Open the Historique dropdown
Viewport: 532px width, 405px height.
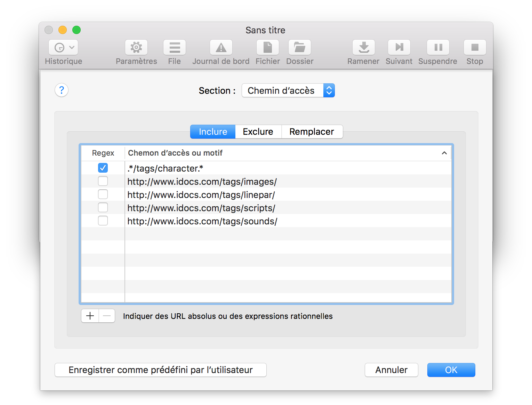point(63,48)
